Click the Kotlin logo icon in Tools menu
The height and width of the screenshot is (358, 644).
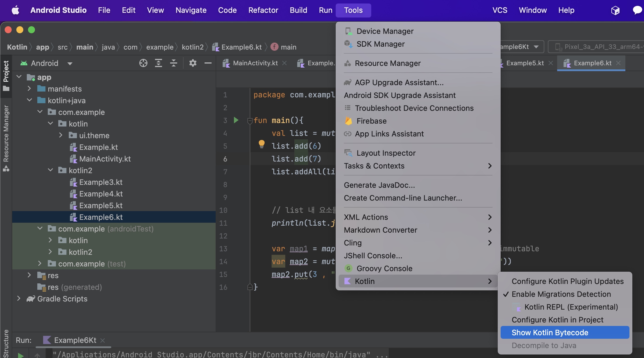pos(348,281)
